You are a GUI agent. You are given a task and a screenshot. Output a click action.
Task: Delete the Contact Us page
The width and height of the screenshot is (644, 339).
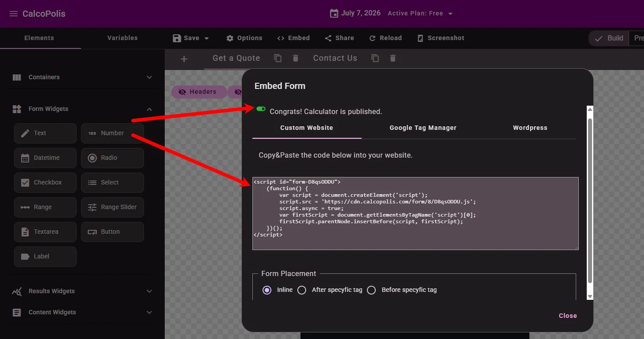pyautogui.click(x=393, y=58)
